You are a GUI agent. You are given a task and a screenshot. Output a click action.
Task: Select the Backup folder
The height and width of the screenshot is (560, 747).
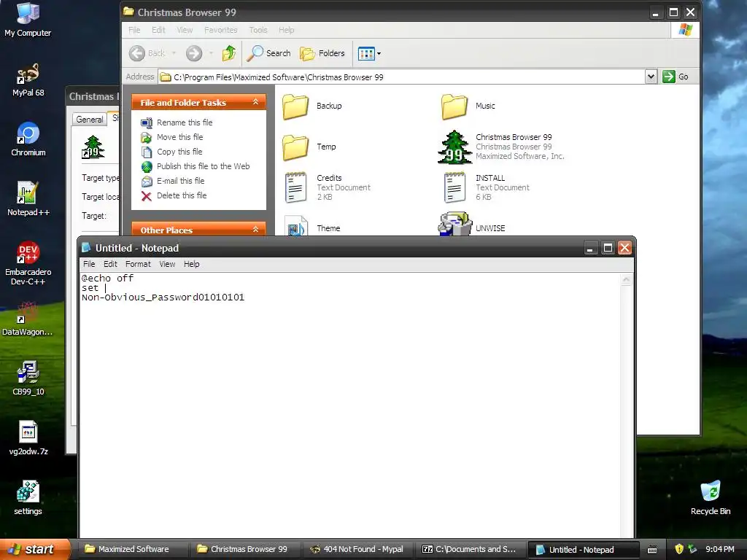click(x=312, y=106)
